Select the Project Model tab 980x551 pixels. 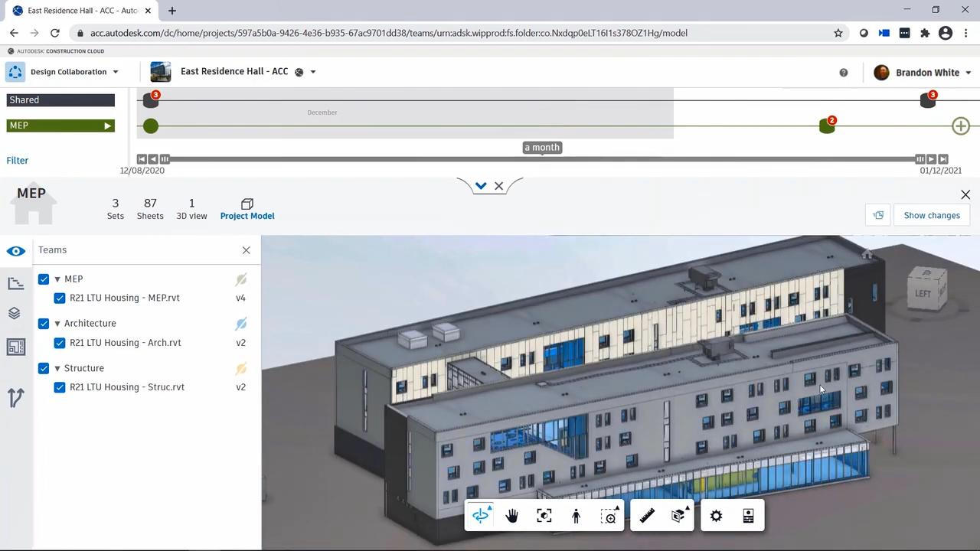(x=247, y=209)
